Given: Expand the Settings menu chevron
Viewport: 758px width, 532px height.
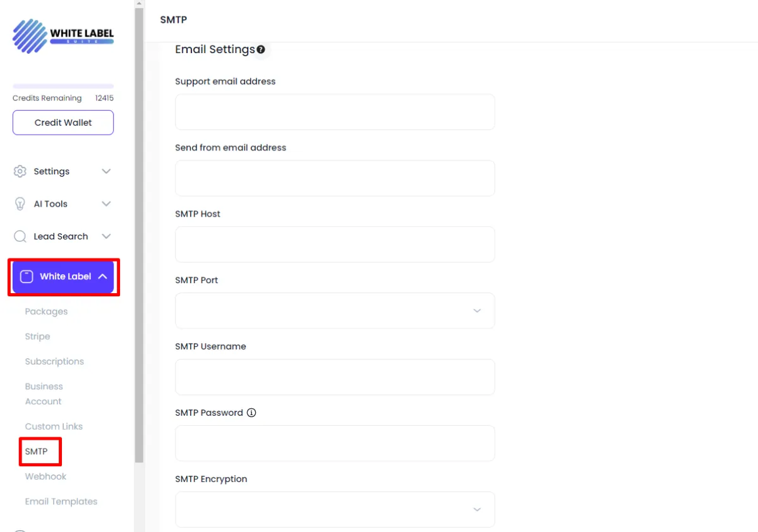Looking at the screenshot, I should click(x=106, y=171).
